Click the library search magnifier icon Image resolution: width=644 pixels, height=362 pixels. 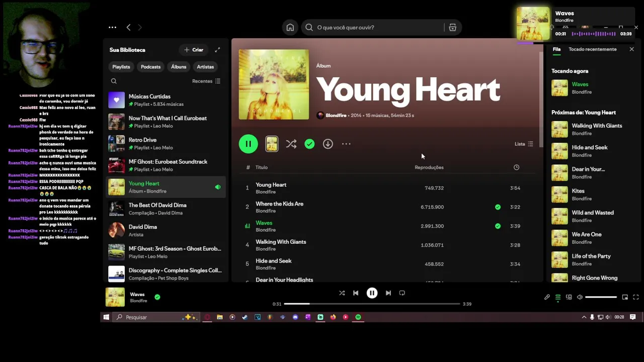(114, 81)
